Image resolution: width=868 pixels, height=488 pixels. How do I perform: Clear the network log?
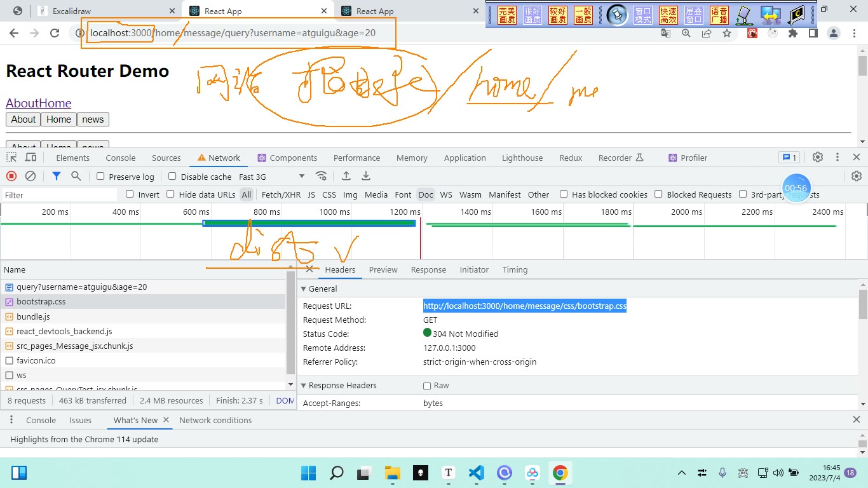point(31,176)
